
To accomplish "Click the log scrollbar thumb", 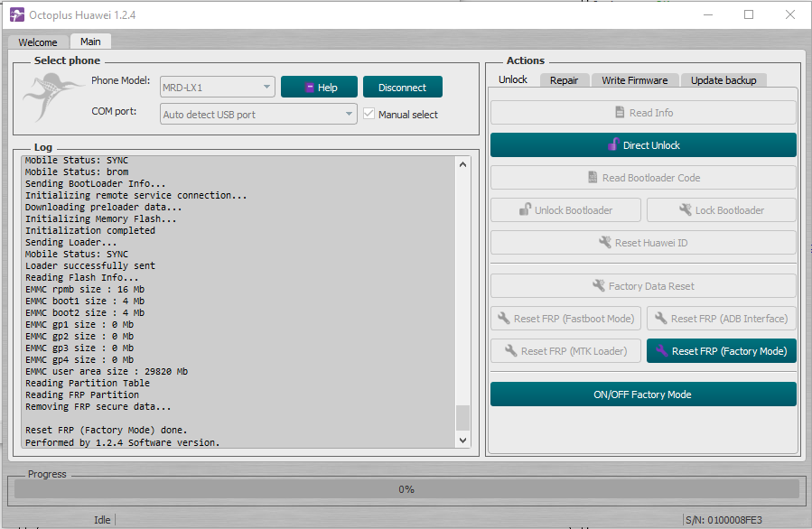I will coord(463,418).
